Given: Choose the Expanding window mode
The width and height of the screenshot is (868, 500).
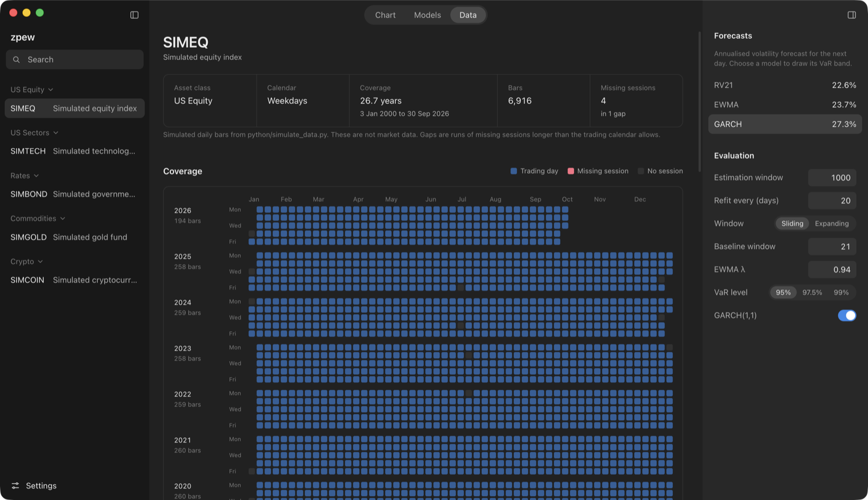Looking at the screenshot, I should click(832, 224).
